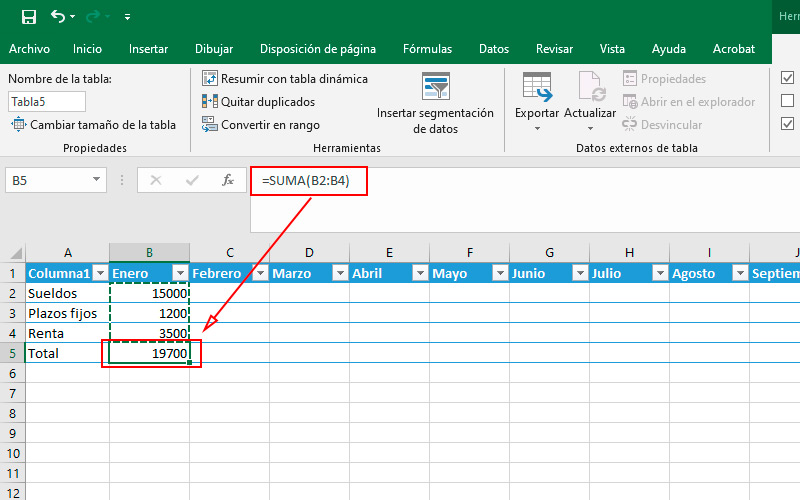Click Cambiar tamaño de la tabla
Viewport: 800px width, 500px height.
pos(93,125)
